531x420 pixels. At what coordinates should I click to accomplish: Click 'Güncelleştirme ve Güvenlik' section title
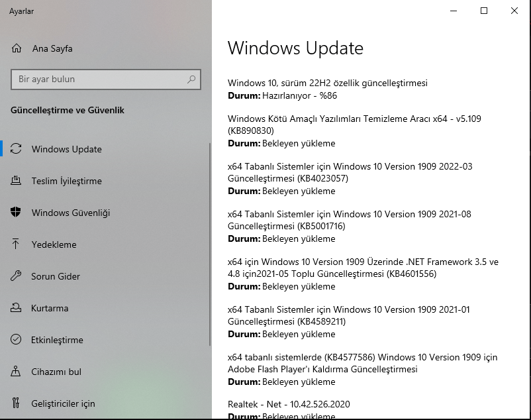68,110
